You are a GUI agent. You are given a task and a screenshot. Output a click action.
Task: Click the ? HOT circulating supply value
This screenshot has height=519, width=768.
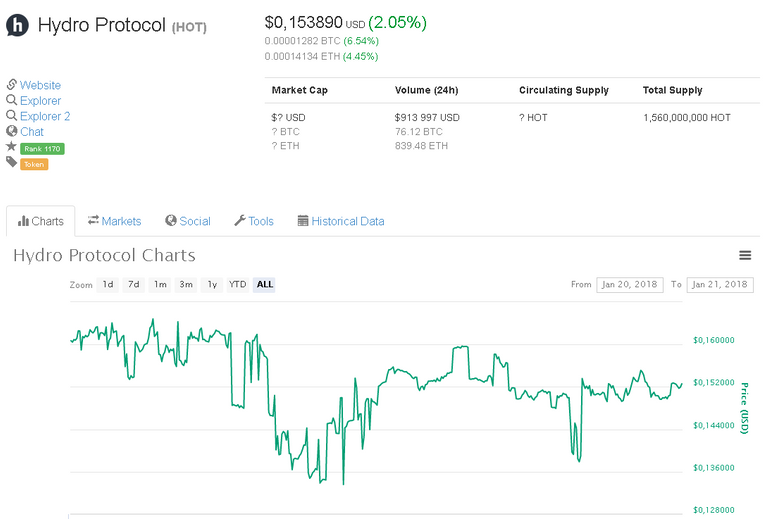coord(533,118)
